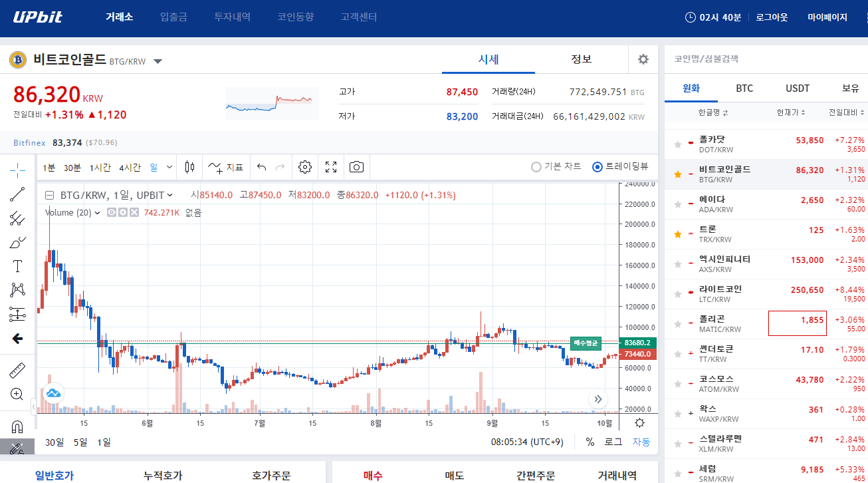
Task: Switch to the 정보 tab
Action: coord(582,59)
